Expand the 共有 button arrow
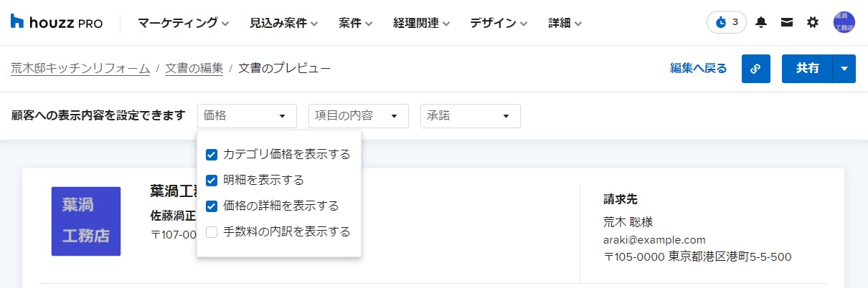This screenshot has height=288, width=868. pyautogui.click(x=844, y=69)
